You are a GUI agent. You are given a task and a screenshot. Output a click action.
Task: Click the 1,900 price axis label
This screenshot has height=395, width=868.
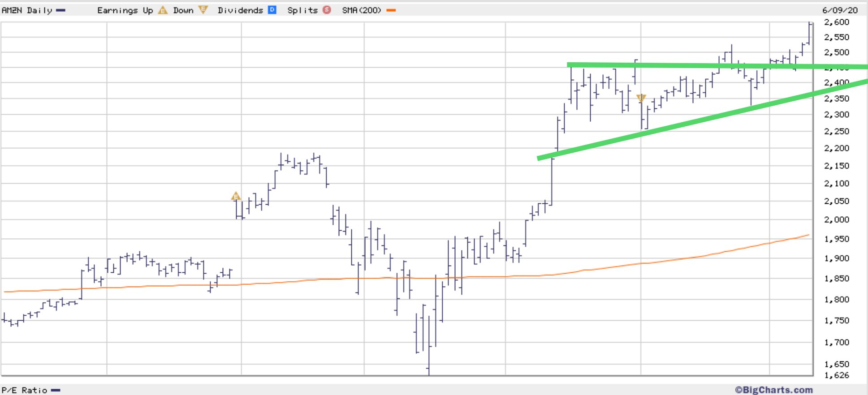tap(837, 258)
